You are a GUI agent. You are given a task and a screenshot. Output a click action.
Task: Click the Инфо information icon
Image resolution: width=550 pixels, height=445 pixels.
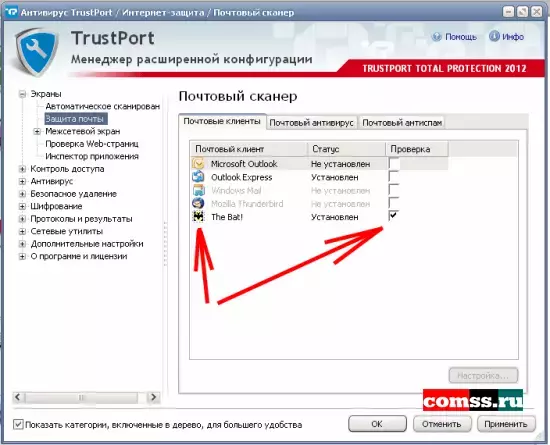click(x=494, y=36)
